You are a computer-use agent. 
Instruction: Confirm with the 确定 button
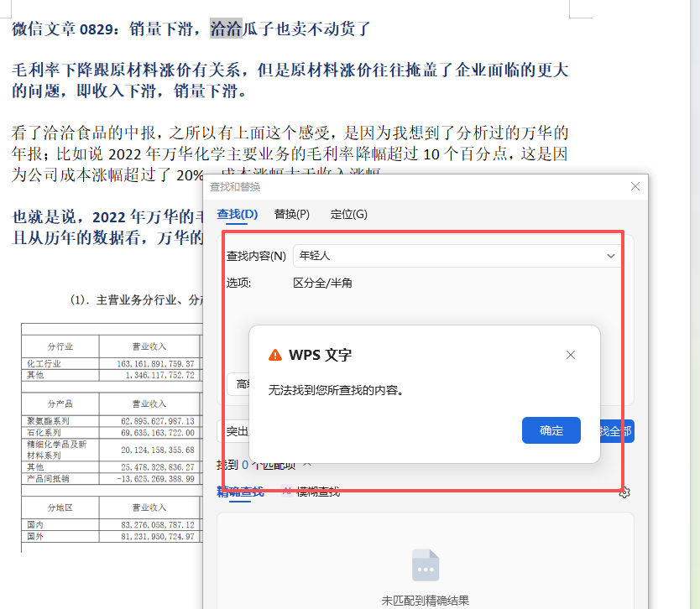tap(551, 430)
